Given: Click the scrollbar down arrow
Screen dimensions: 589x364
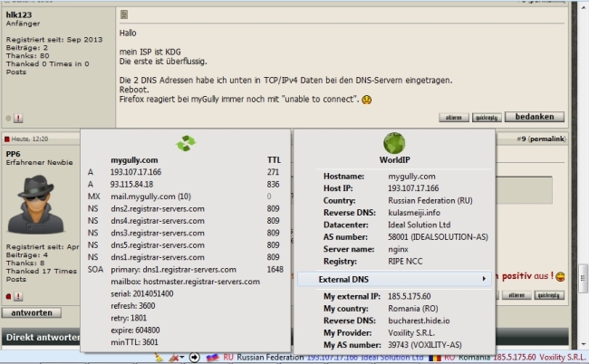Looking at the screenshot, I should tap(583, 344).
